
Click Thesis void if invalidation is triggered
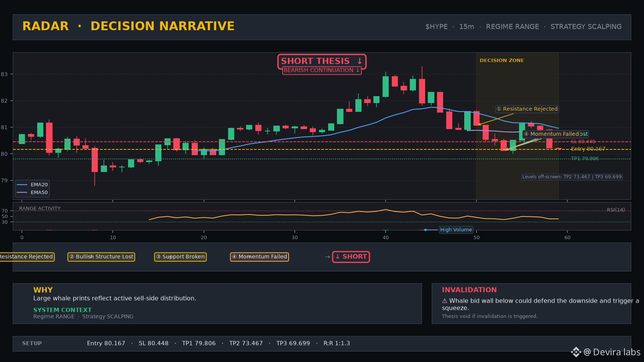(490, 316)
